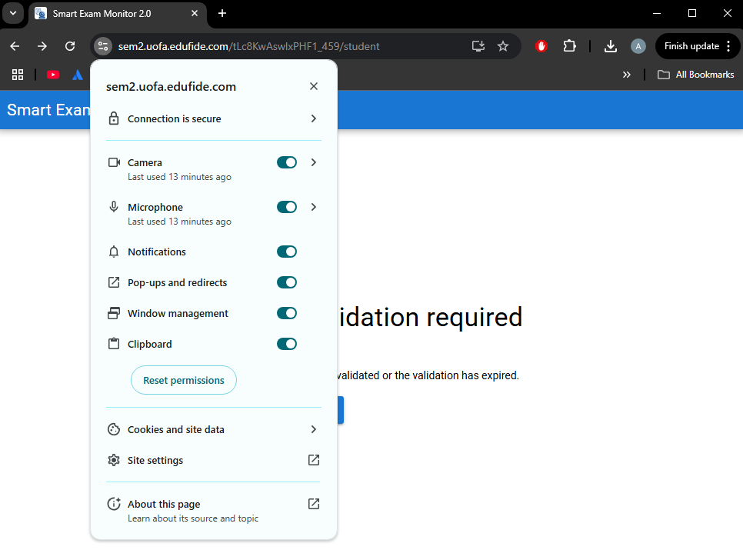Click the Reset permissions button
The width and height of the screenshot is (743, 560).
pyautogui.click(x=183, y=380)
